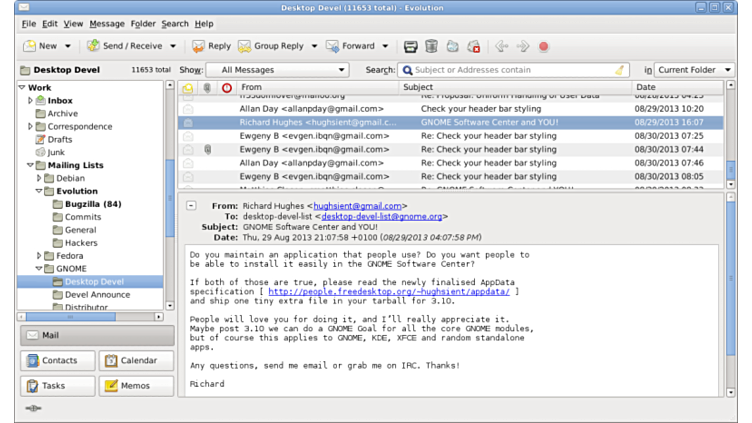The width and height of the screenshot is (752, 423).
Task: Switch to the Calendar view button
Action: pos(136,361)
